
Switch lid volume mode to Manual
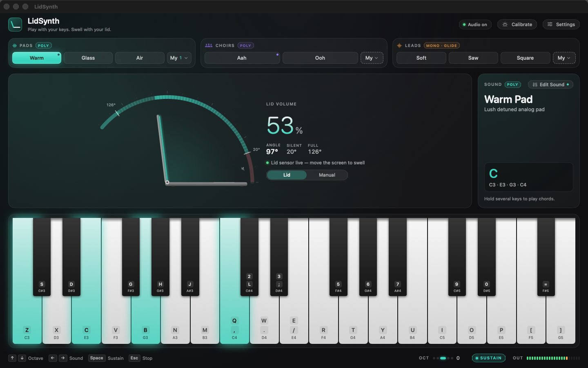tap(327, 175)
